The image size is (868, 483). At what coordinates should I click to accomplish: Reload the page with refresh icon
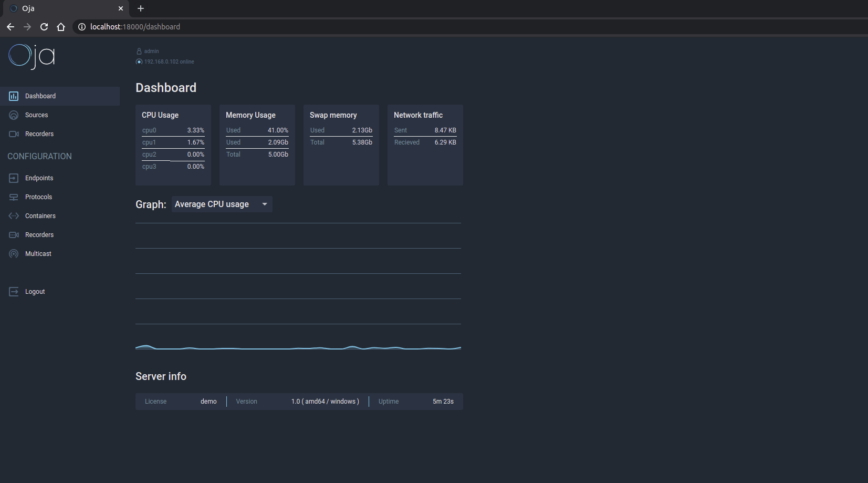[x=44, y=27]
